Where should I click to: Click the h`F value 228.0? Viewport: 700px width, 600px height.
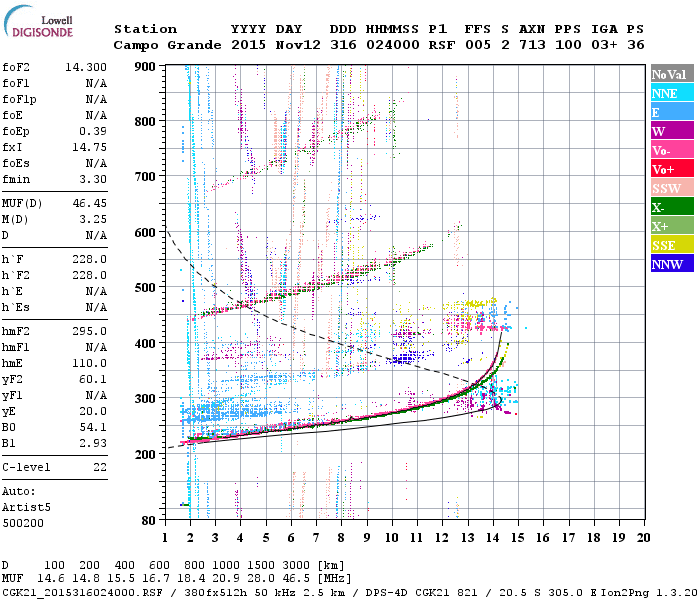point(89,259)
